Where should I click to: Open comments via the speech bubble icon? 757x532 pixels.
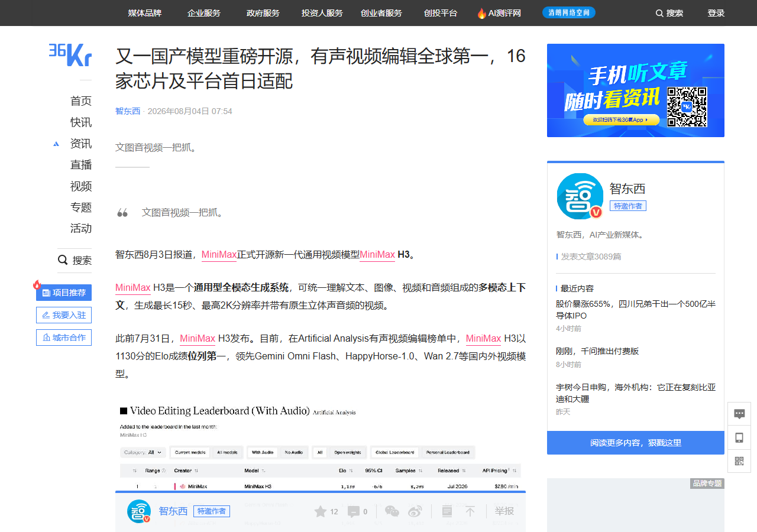(x=354, y=511)
